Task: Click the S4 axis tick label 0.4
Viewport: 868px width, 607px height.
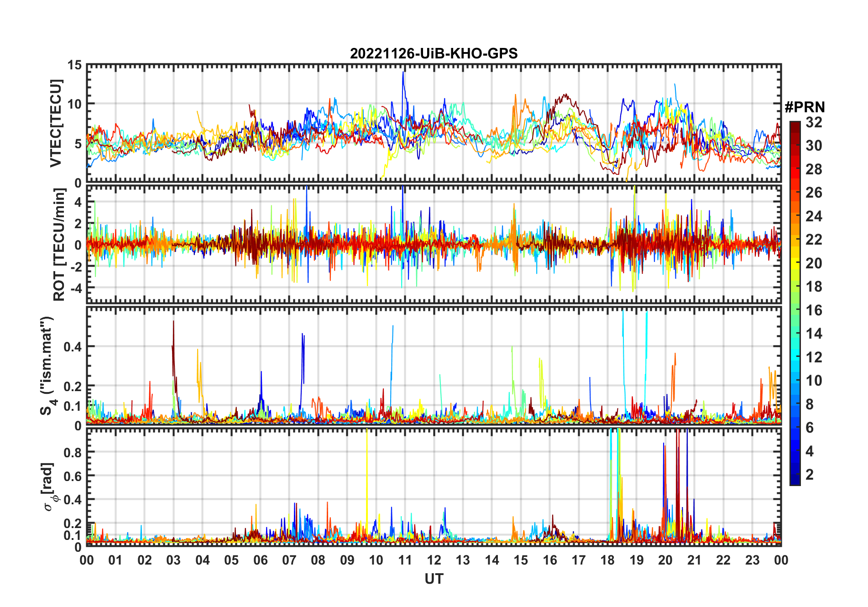Action: point(73,347)
